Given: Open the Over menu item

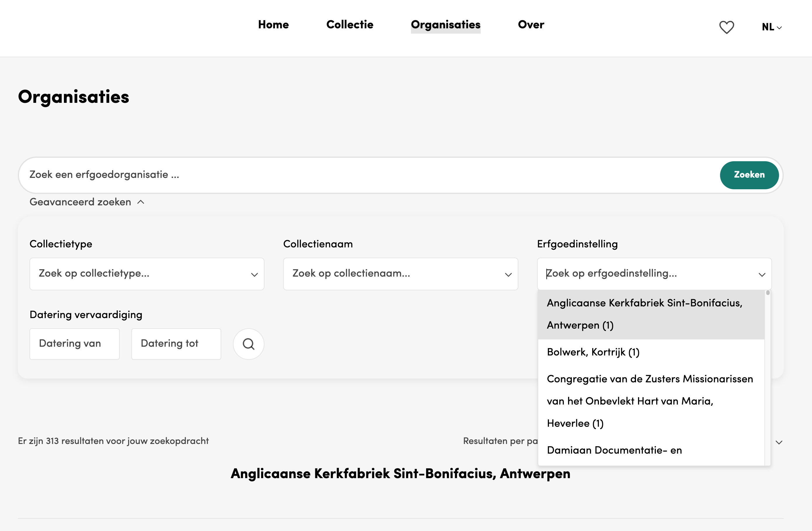Looking at the screenshot, I should (x=531, y=25).
